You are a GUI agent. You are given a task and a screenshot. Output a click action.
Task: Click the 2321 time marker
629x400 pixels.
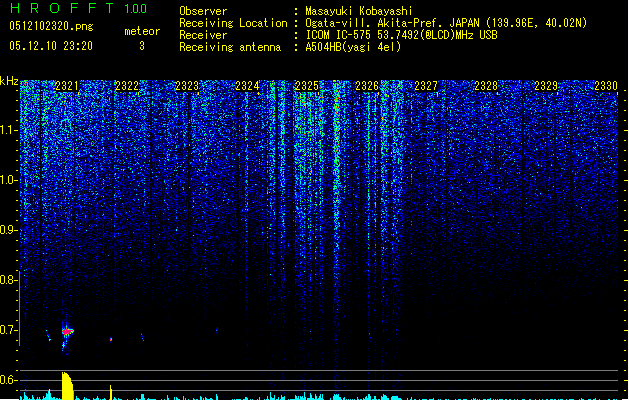click(67, 86)
